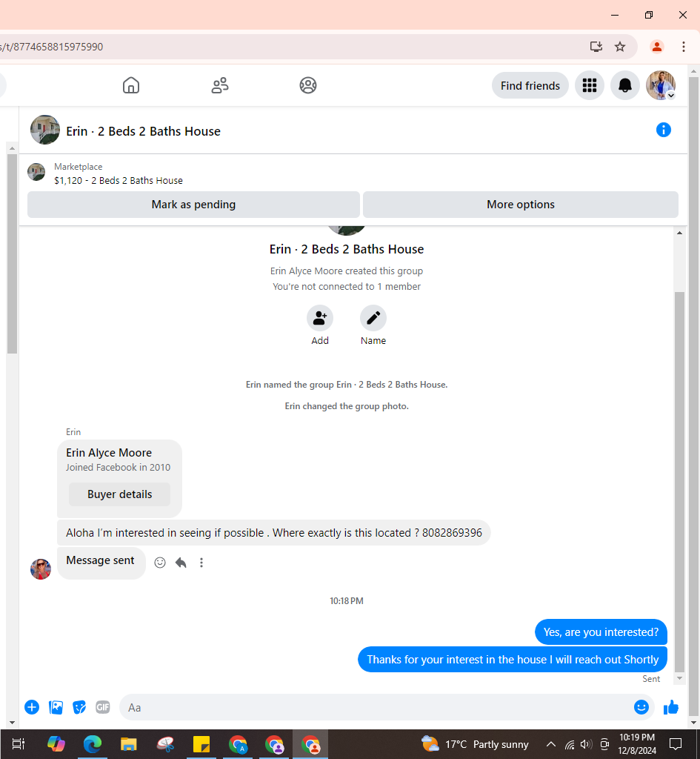Show hidden system tray icons

550,744
